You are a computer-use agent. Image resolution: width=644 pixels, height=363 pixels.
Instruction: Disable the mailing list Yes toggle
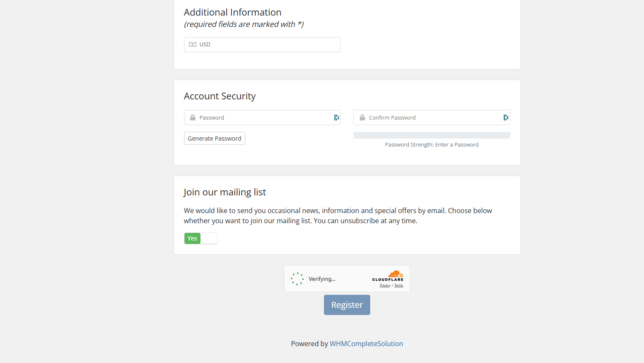point(192,238)
